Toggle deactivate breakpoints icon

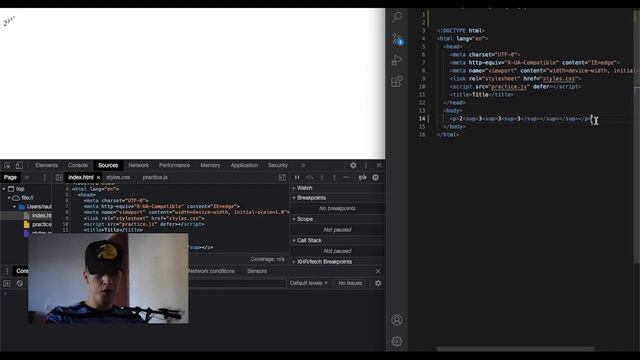click(362, 178)
